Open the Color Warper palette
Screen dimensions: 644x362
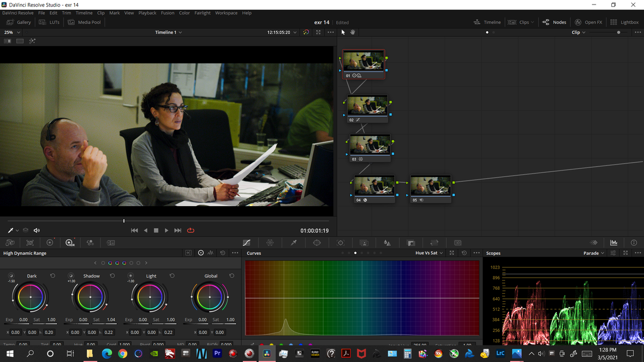270,243
